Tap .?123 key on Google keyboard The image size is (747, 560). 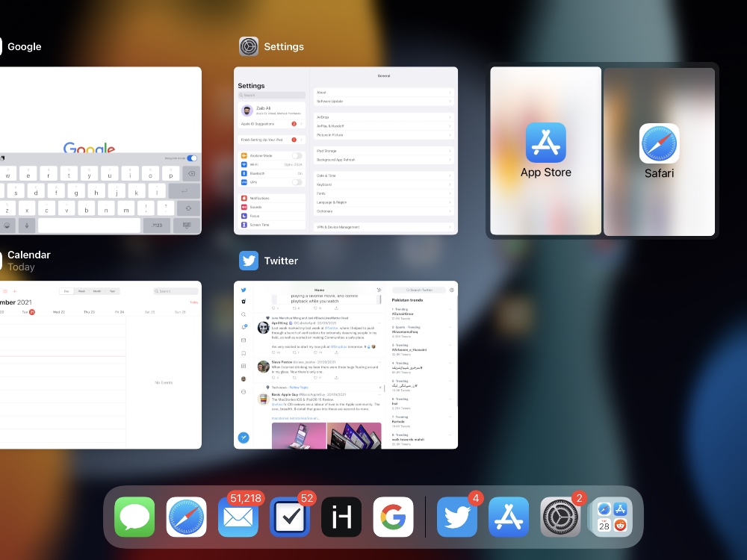point(157,225)
